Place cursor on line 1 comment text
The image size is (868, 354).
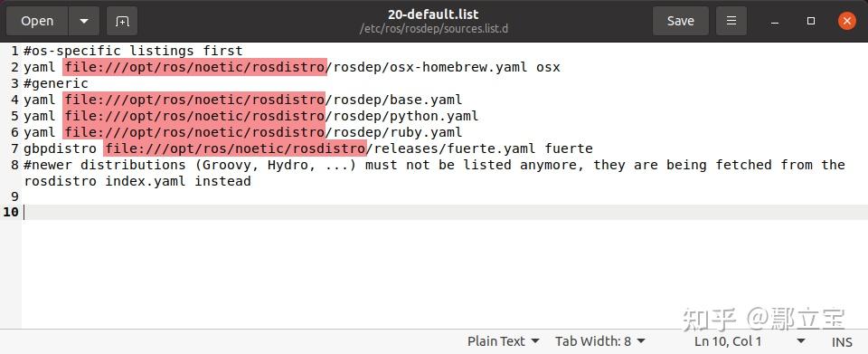pos(134,51)
